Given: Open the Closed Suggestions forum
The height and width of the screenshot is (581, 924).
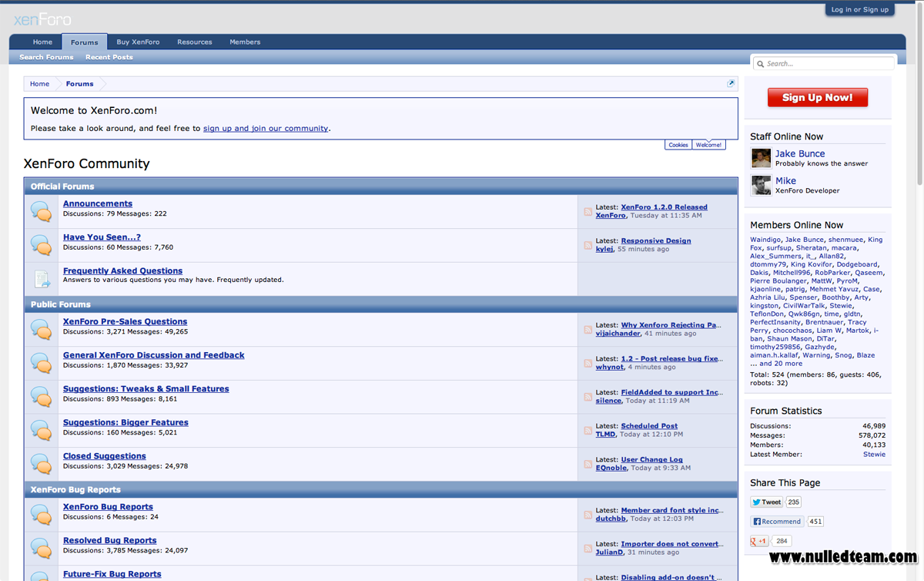Looking at the screenshot, I should 105,456.
